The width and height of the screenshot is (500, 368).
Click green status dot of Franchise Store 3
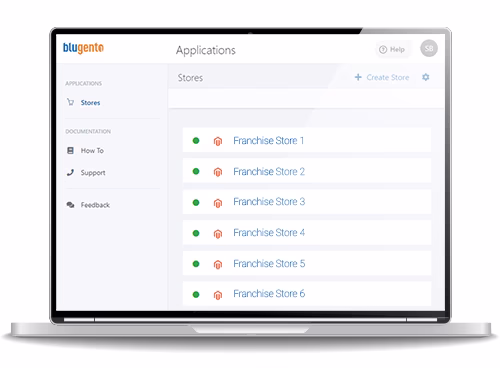(x=196, y=202)
